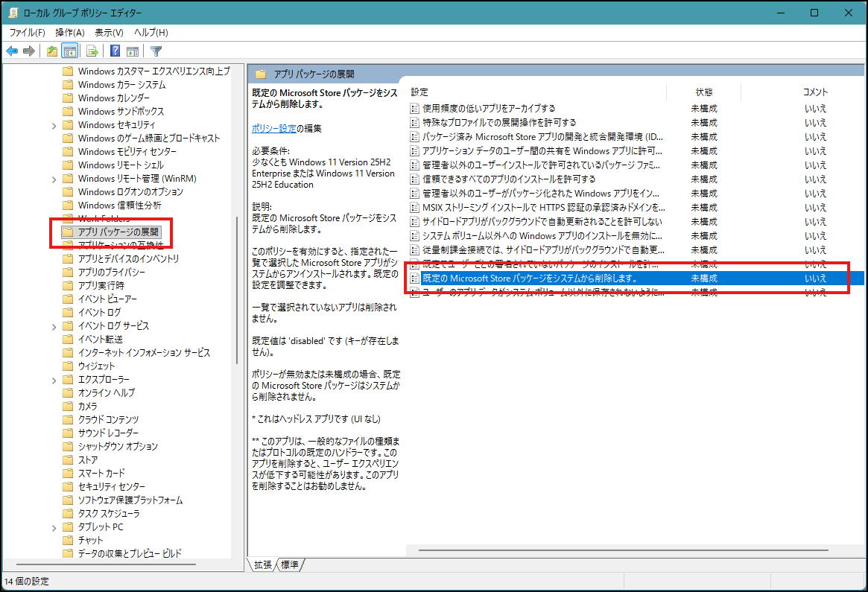The height and width of the screenshot is (592, 868).
Task: Expand the イベント ログ サービス tree node
Action: point(54,326)
